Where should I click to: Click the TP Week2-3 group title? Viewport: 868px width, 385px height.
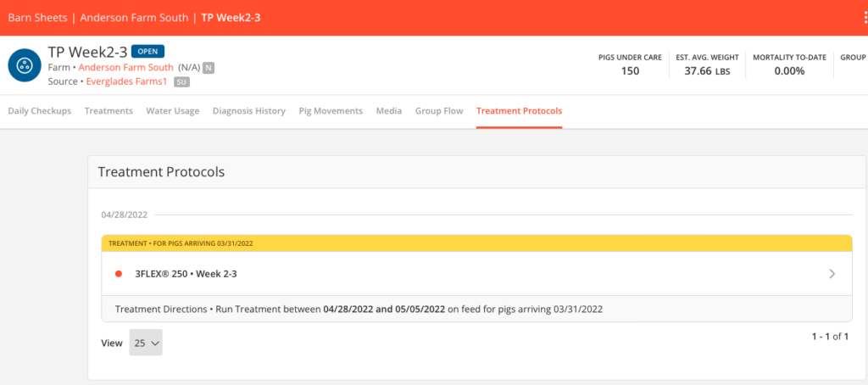click(87, 52)
